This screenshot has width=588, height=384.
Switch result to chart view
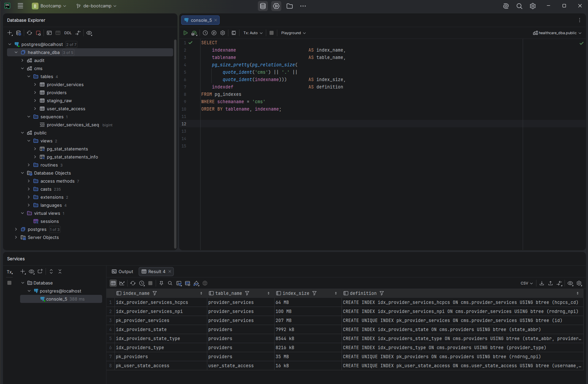click(122, 283)
